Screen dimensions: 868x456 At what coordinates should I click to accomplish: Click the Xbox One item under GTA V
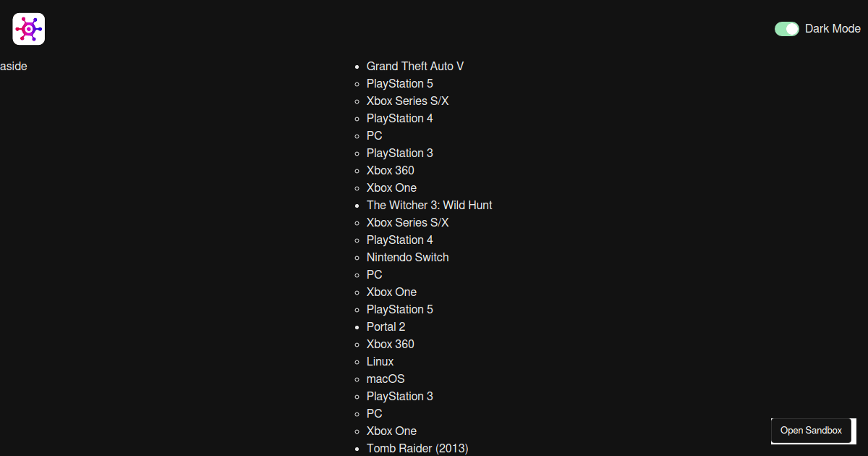click(391, 187)
